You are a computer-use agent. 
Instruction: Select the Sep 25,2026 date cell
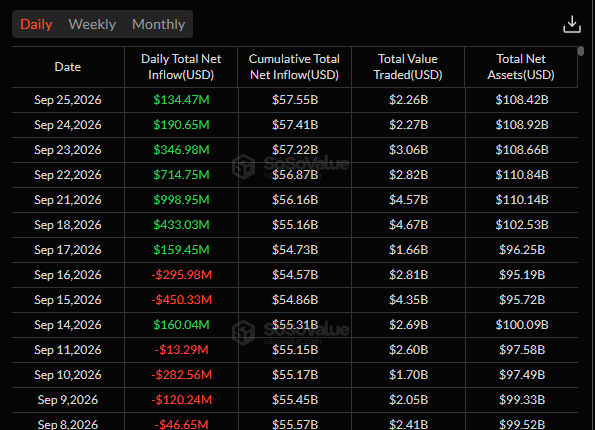pos(68,100)
